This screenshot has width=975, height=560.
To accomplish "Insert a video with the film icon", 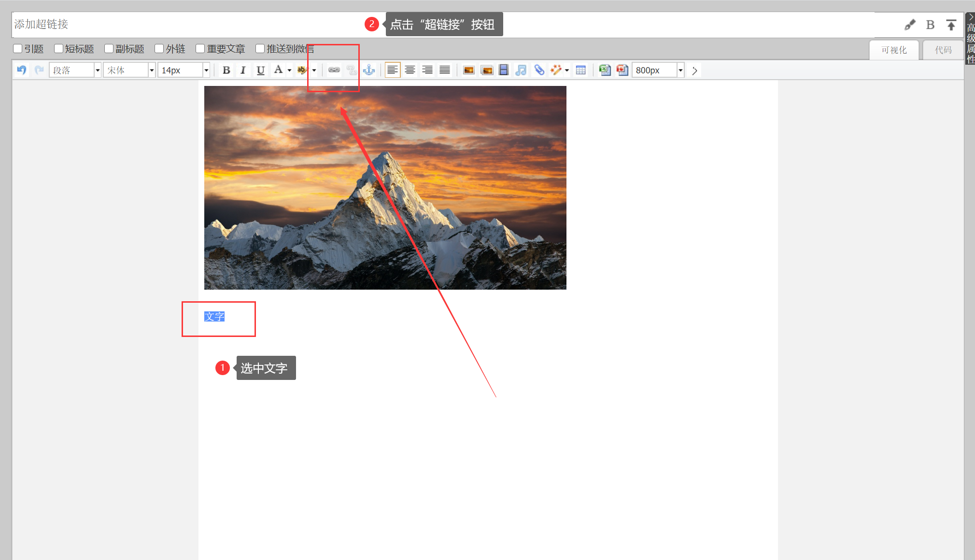I will pyautogui.click(x=504, y=70).
